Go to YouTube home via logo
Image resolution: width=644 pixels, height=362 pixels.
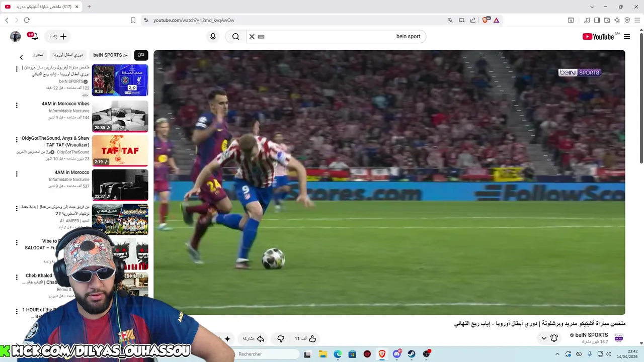(x=598, y=36)
